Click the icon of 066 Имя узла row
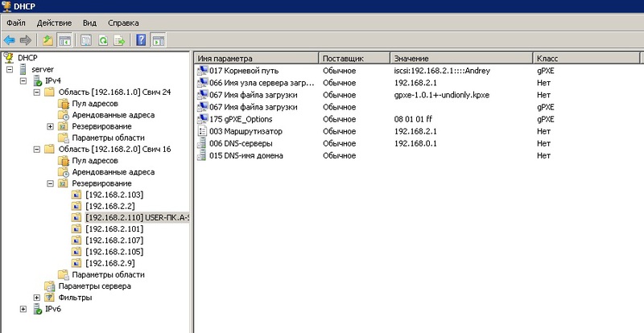Image resolution: width=644 pixels, height=333 pixels. (x=202, y=83)
